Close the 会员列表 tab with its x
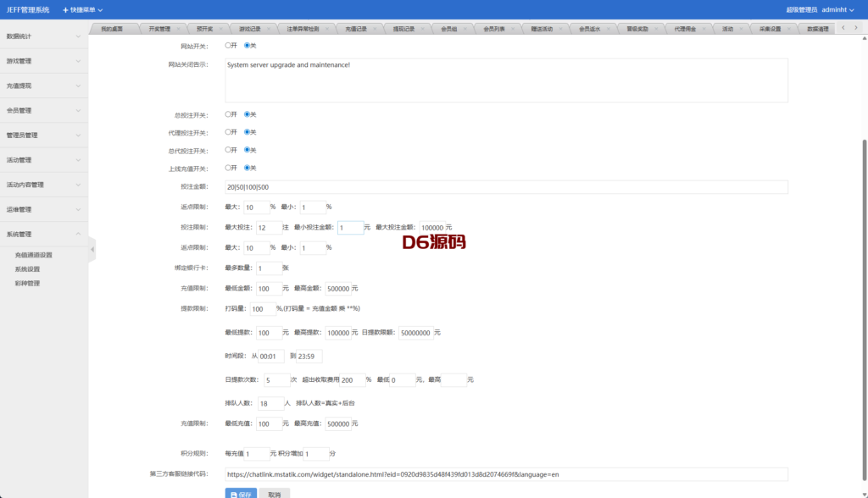 tap(511, 29)
